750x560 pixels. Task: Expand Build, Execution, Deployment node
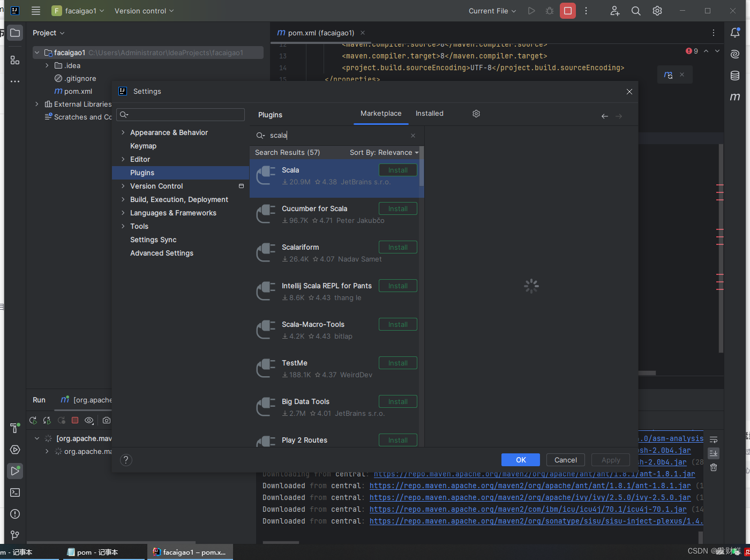coord(123,199)
